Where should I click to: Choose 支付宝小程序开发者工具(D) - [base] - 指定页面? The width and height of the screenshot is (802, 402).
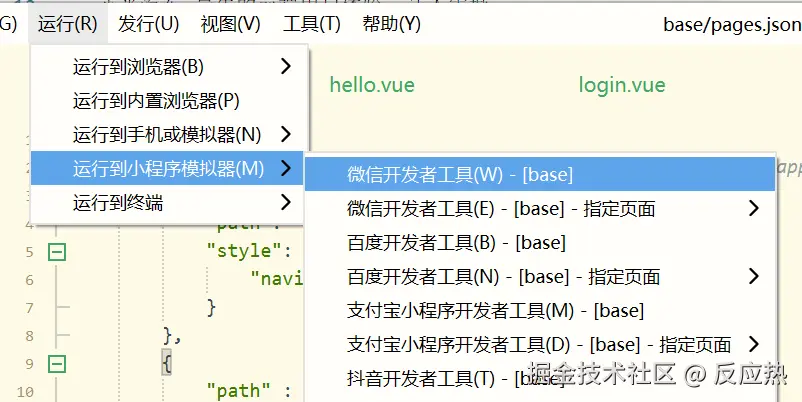pyautogui.click(x=540, y=345)
